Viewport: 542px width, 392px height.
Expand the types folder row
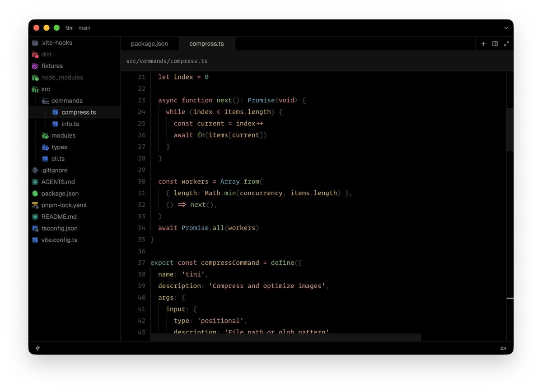(x=75, y=147)
